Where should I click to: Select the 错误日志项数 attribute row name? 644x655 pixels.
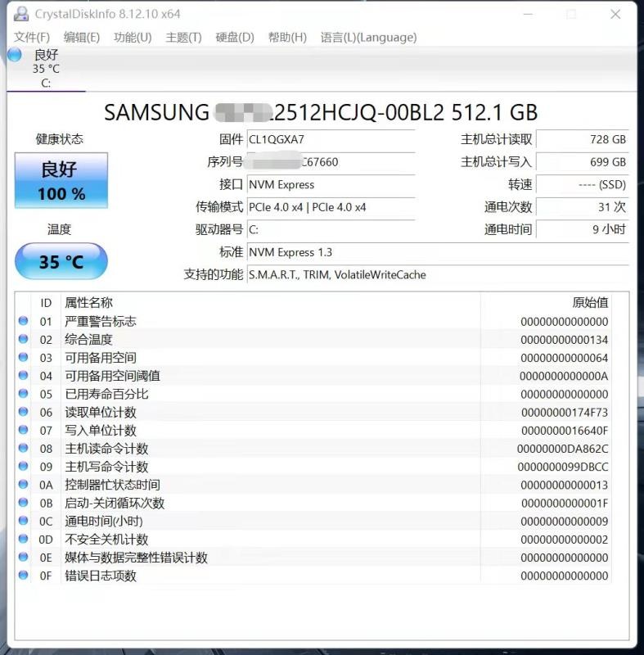[101, 576]
